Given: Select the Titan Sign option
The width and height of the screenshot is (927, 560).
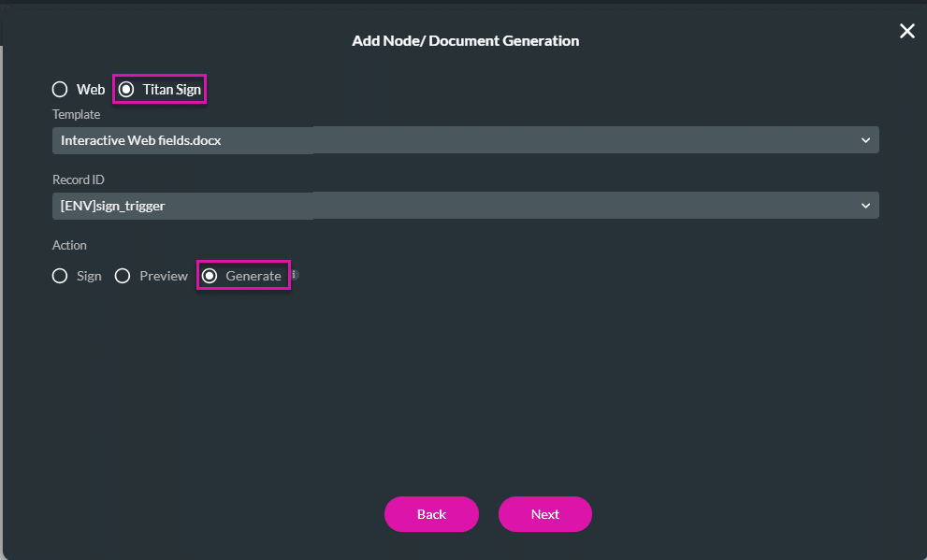Looking at the screenshot, I should [x=126, y=89].
